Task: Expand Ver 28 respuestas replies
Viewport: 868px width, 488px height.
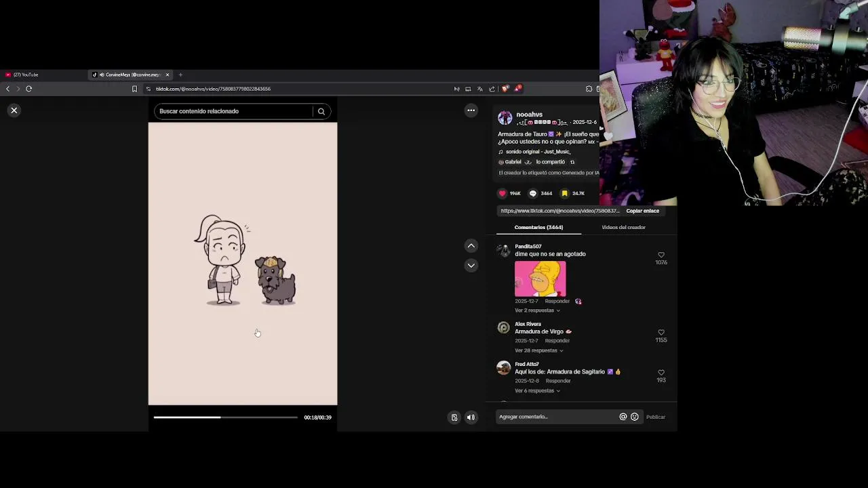Action: pyautogui.click(x=539, y=350)
